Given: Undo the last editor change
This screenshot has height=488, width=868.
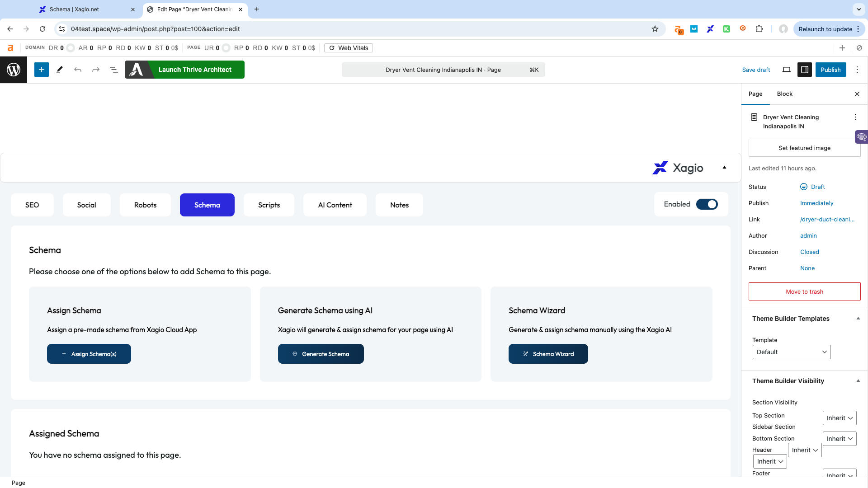Looking at the screenshot, I should (x=78, y=70).
